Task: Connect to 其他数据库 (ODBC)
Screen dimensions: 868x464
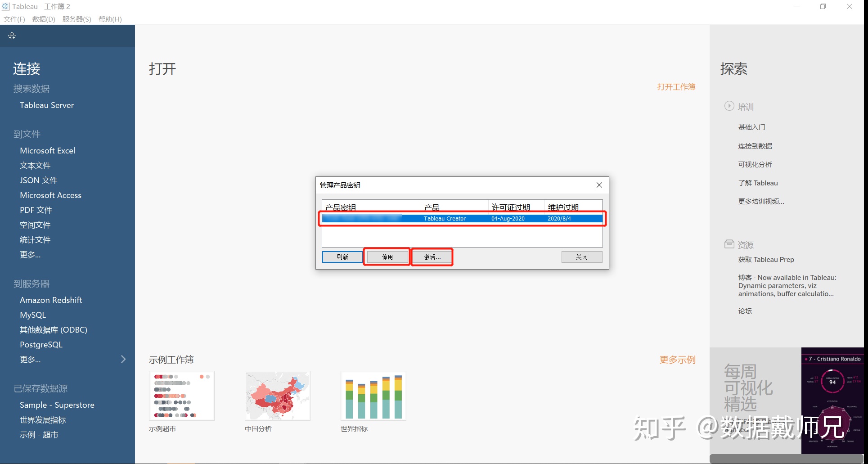Action: (54, 329)
